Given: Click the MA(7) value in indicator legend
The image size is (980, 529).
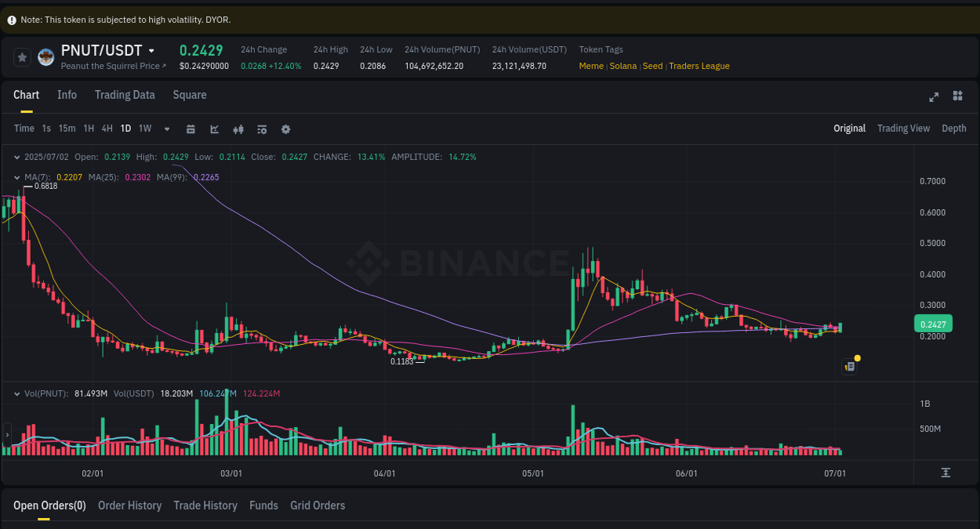Looking at the screenshot, I should 69,177.
